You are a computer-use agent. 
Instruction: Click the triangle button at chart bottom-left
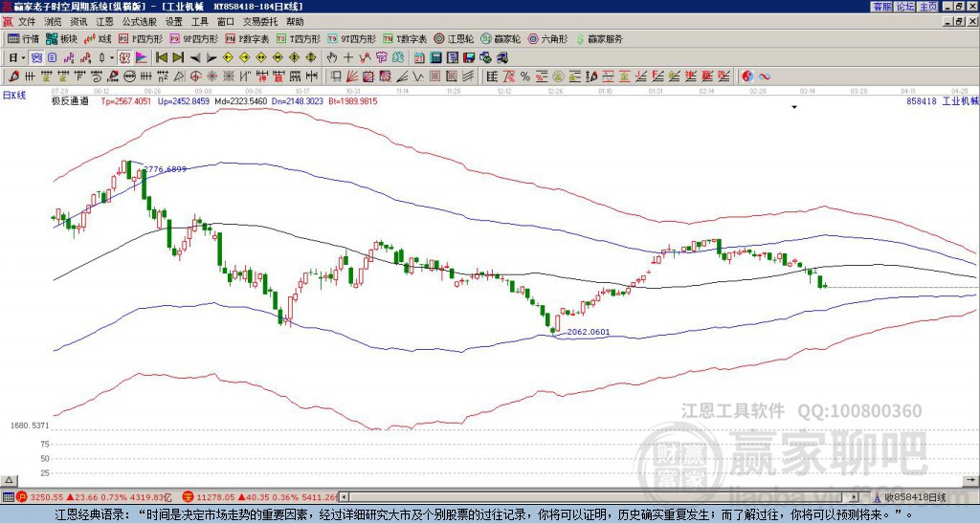[x=9, y=480]
